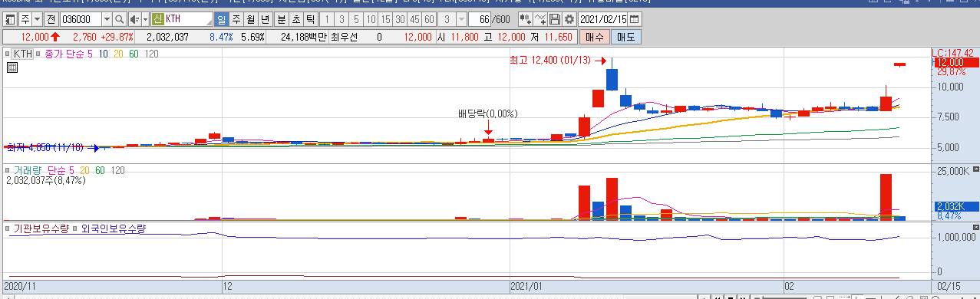Viewport: 980px width, 299px height.
Task: Click the bar count field showing 66
Action: tap(480, 19)
